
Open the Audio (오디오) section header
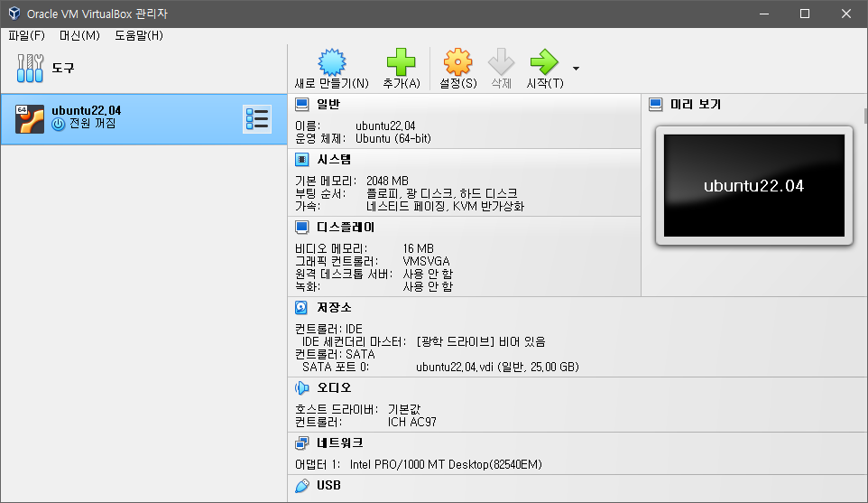pyautogui.click(x=334, y=387)
